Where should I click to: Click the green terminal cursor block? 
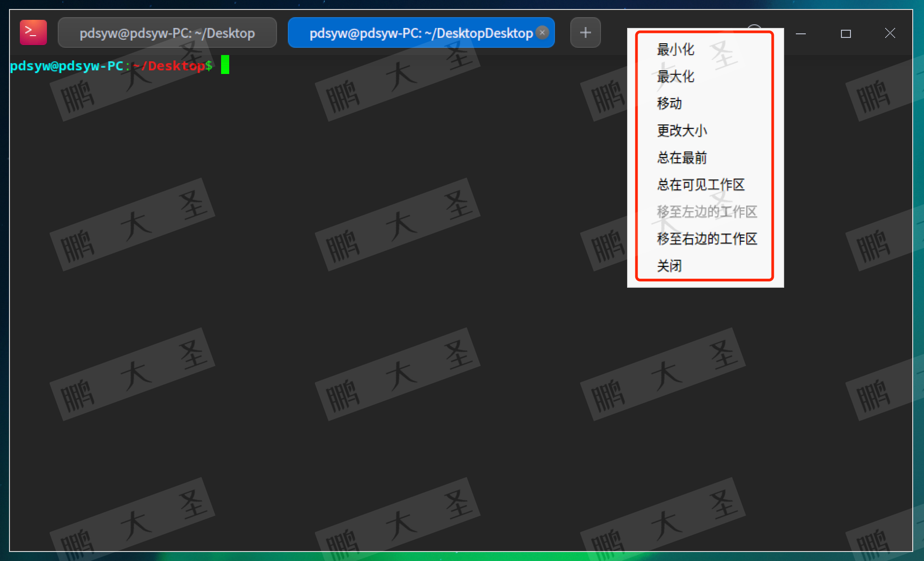(225, 65)
